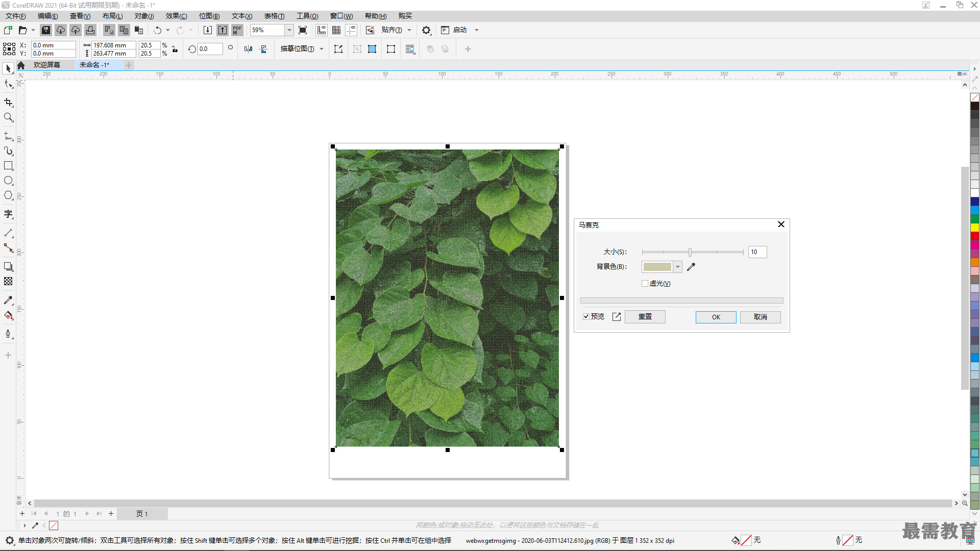Screen dimensions: 980x551
Task: Toggle the lock ratio padlock
Action: coord(175,49)
